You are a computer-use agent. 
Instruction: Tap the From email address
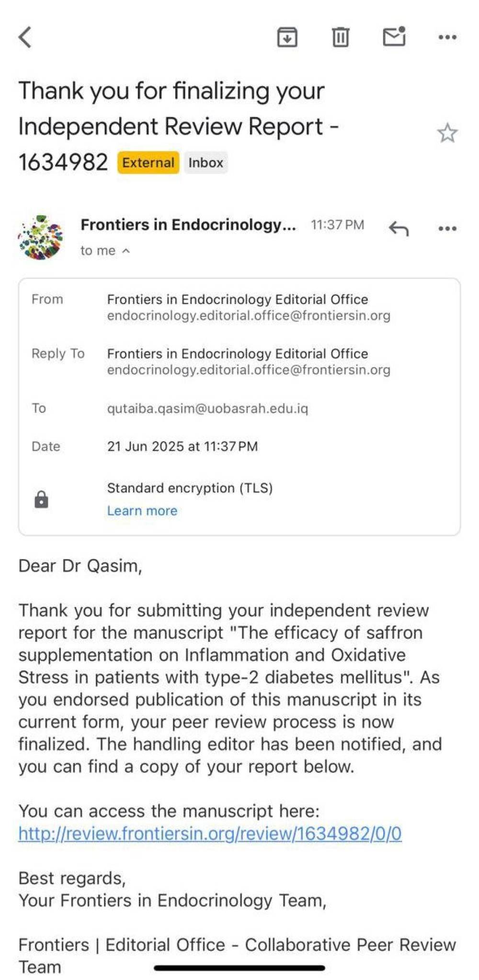[249, 315]
